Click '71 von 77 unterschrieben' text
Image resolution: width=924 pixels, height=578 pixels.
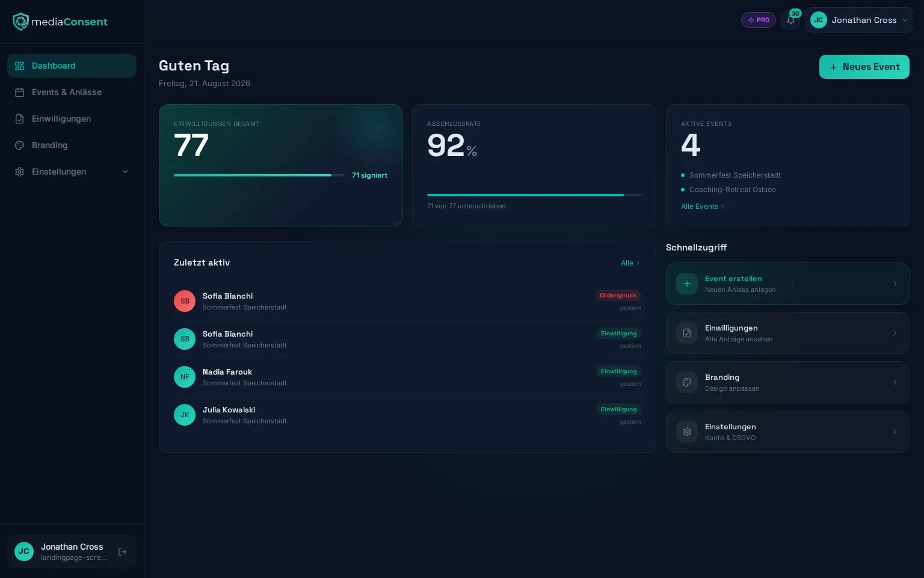(x=466, y=206)
